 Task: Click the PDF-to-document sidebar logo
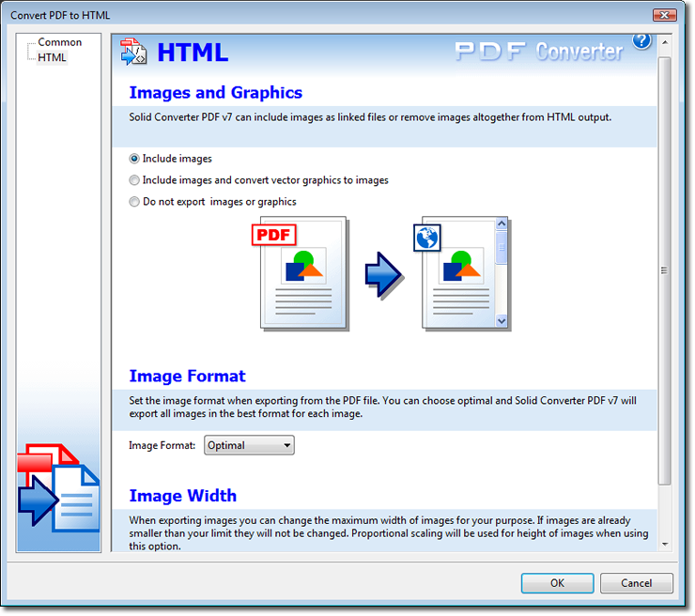click(x=58, y=487)
